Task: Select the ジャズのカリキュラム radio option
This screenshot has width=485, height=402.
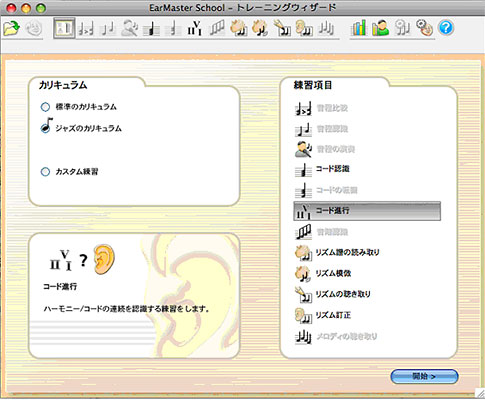Action: tap(45, 128)
